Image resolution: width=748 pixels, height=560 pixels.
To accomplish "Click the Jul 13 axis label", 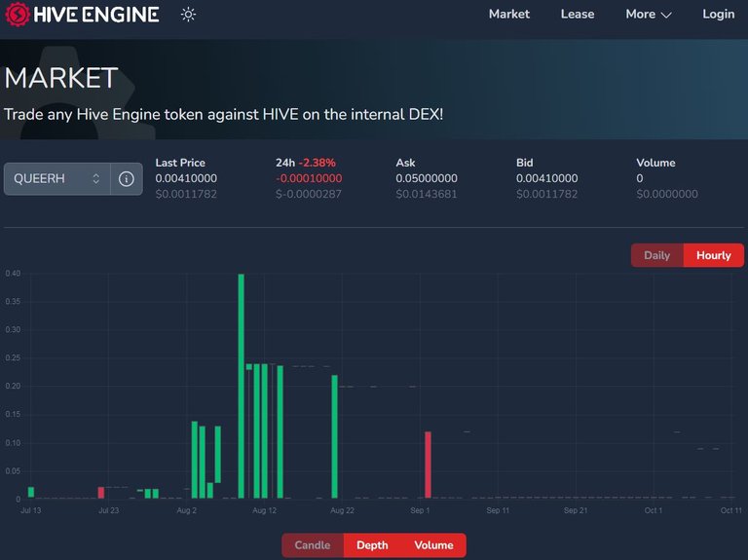I will coord(31,510).
